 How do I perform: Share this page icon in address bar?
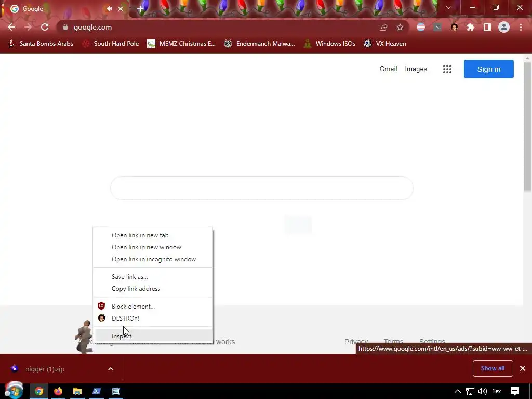click(383, 27)
